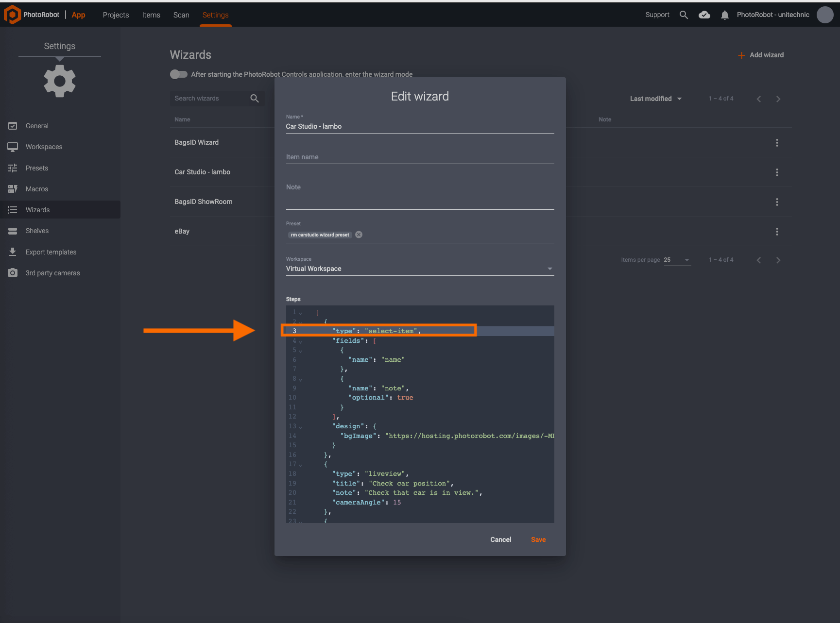The width and height of the screenshot is (840, 623).
Task: Open the three-dot menu for BagsID Wizard
Action: (776, 143)
